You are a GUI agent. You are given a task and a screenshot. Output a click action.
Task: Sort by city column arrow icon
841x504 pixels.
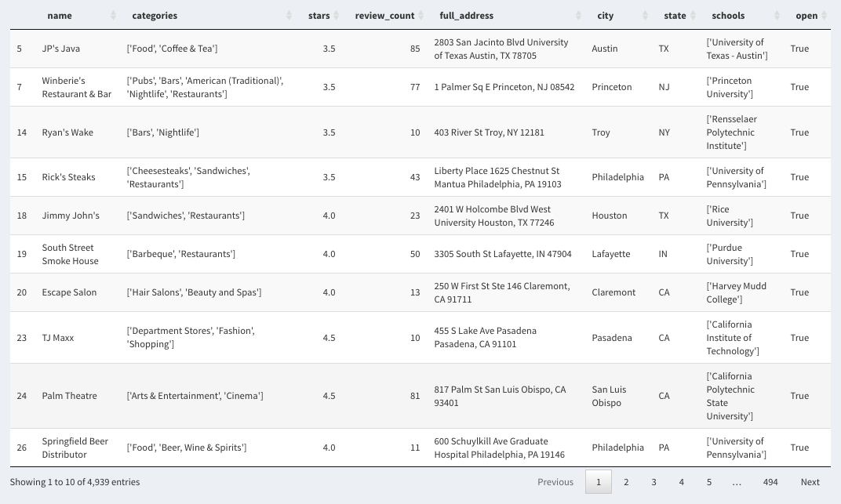coord(645,16)
